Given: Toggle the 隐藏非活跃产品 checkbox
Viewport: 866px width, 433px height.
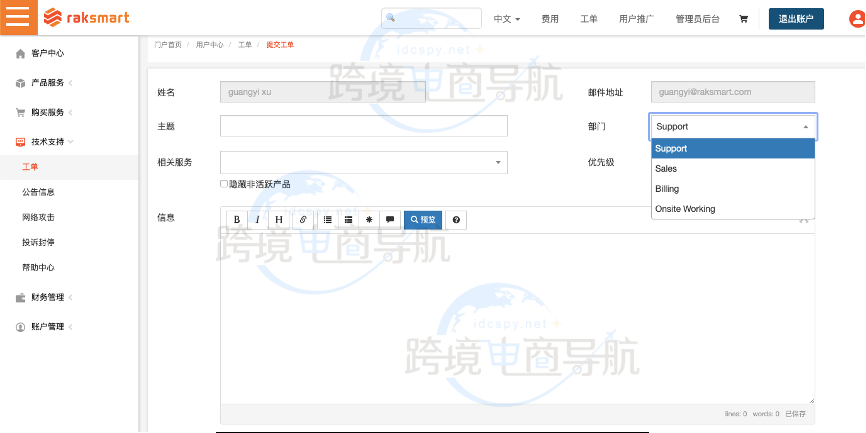Looking at the screenshot, I should [224, 184].
